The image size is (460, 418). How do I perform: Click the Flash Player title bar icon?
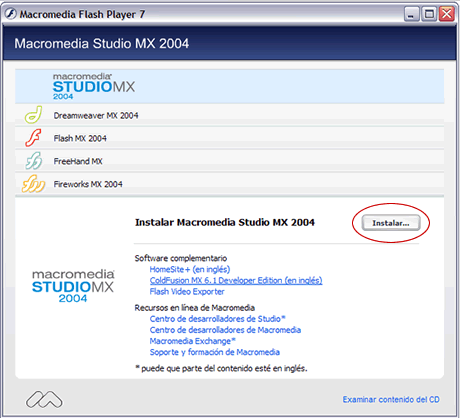pos(10,14)
